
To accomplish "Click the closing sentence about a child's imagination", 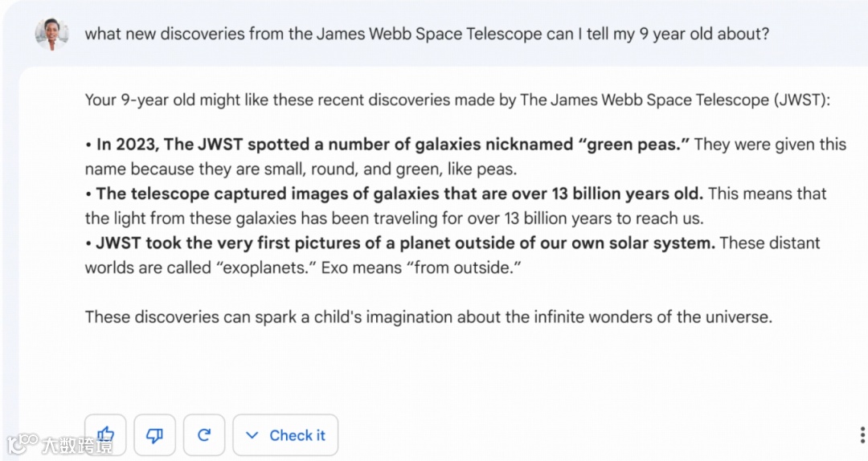I will 428,316.
